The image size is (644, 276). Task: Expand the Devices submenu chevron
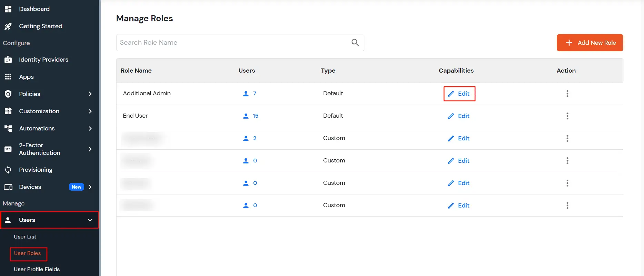[90, 187]
